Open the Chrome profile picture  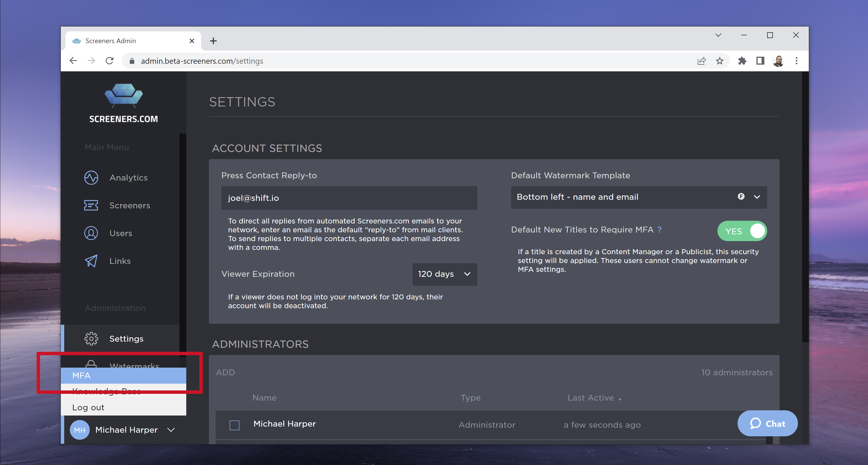pyautogui.click(x=778, y=61)
